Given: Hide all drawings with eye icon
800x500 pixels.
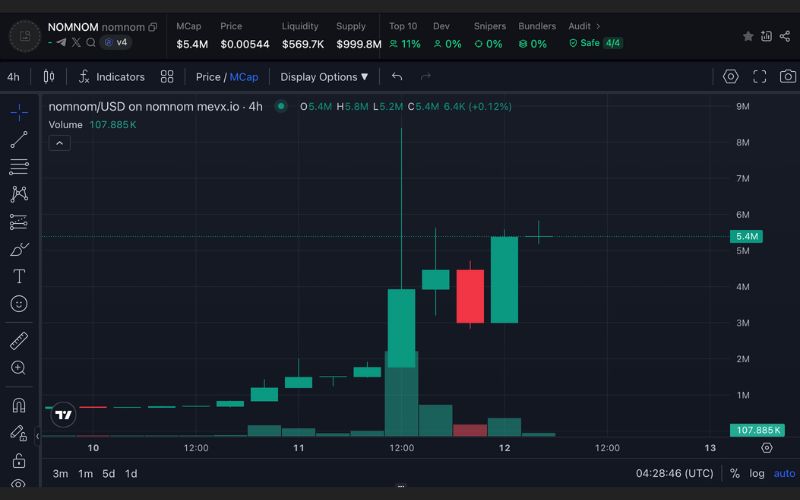Looking at the screenshot, I should point(18,483).
